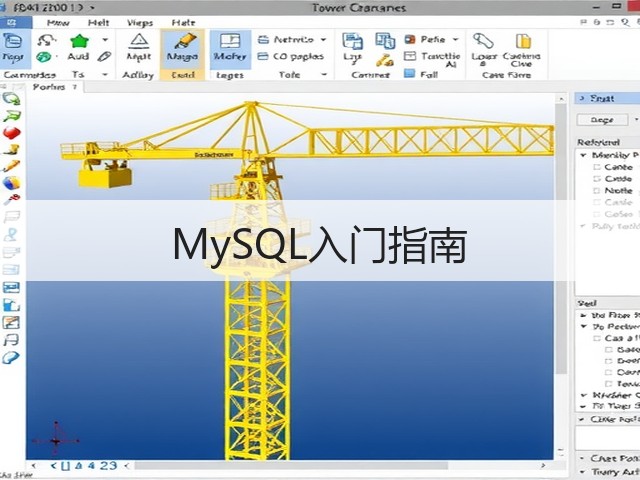The height and width of the screenshot is (480, 640).
Task: Click the Mpit triangle ribbon icon
Action: (139, 41)
